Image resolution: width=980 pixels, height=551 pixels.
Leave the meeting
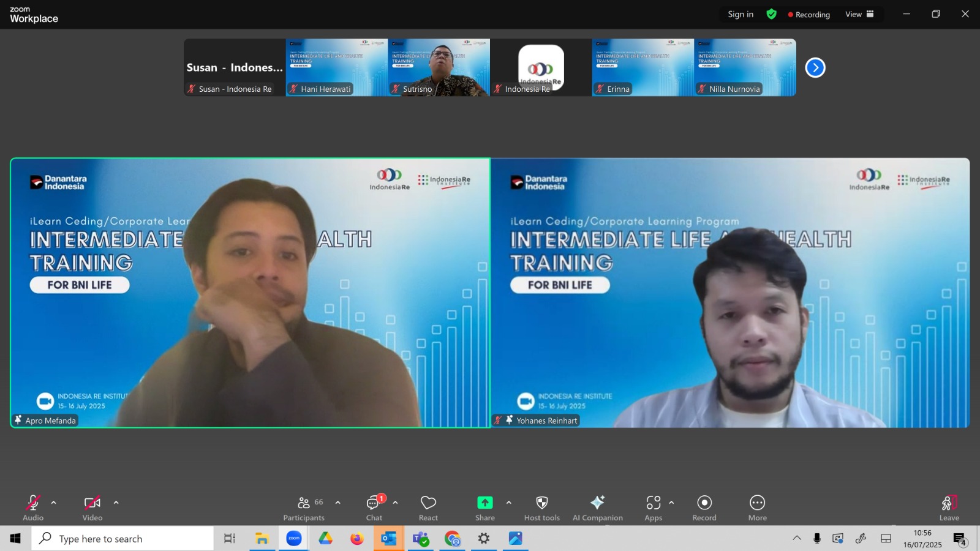coord(949,508)
